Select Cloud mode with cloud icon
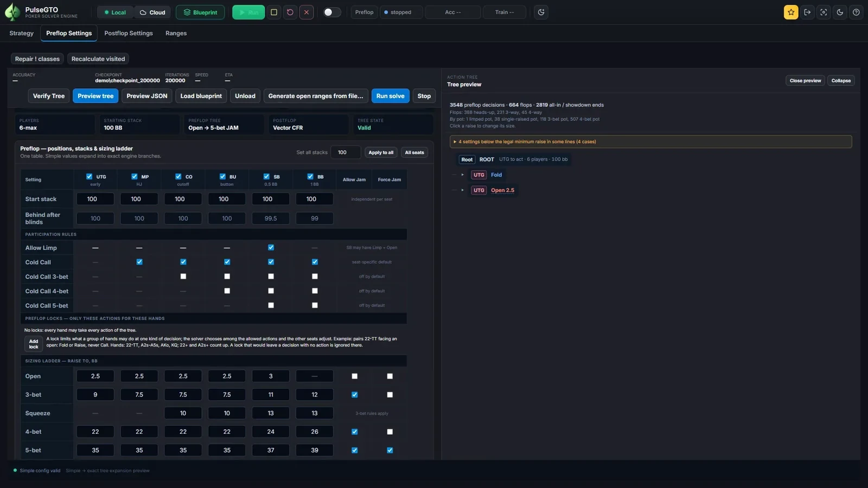 click(152, 12)
